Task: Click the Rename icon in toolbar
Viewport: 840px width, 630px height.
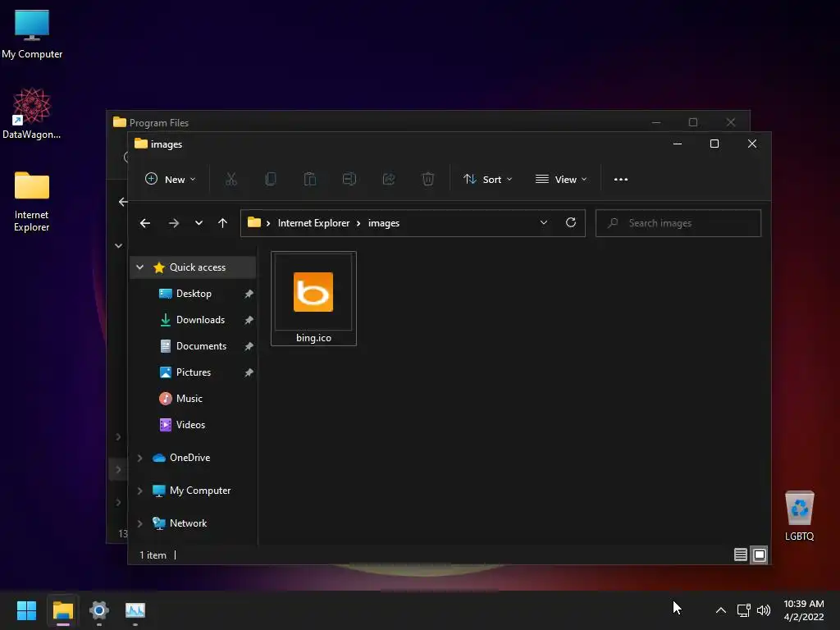Action: point(349,180)
